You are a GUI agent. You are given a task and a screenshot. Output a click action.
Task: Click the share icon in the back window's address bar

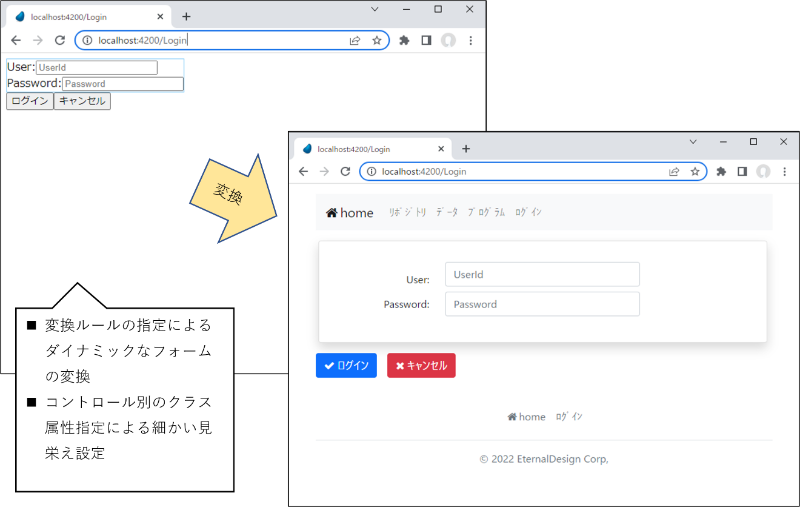(355, 41)
